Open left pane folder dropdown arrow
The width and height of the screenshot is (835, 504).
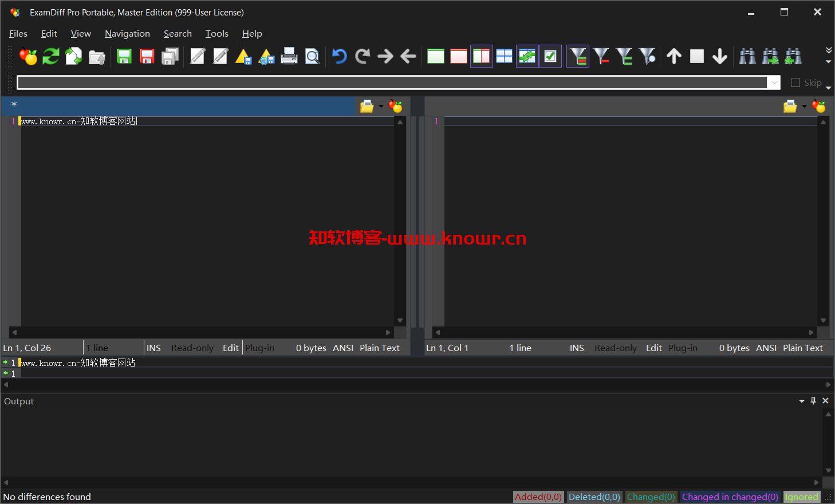381,107
